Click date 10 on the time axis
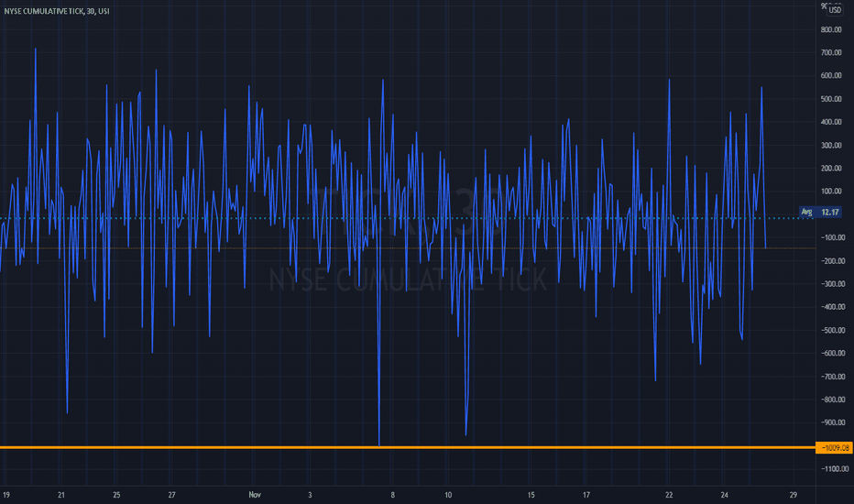 (448, 495)
